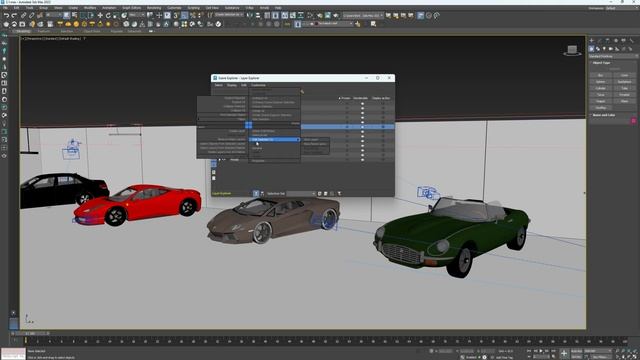Screen dimensions: 640x360
Task: Click the Sphere primitive button
Action: point(600,82)
